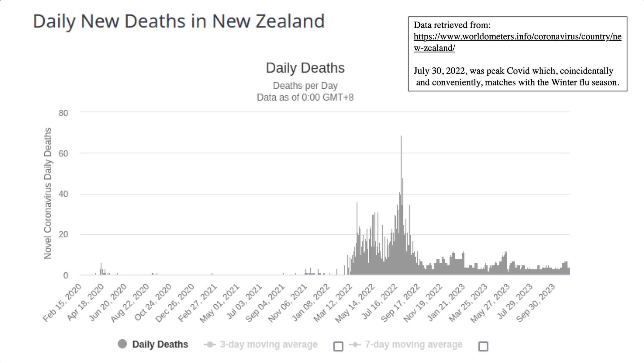This screenshot has width=644, height=363.
Task: Click the small April 2020 death spike bar
Action: tap(101, 269)
